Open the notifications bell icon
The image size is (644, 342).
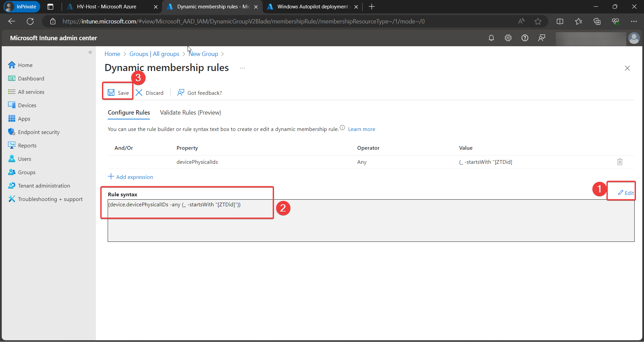coord(491,38)
